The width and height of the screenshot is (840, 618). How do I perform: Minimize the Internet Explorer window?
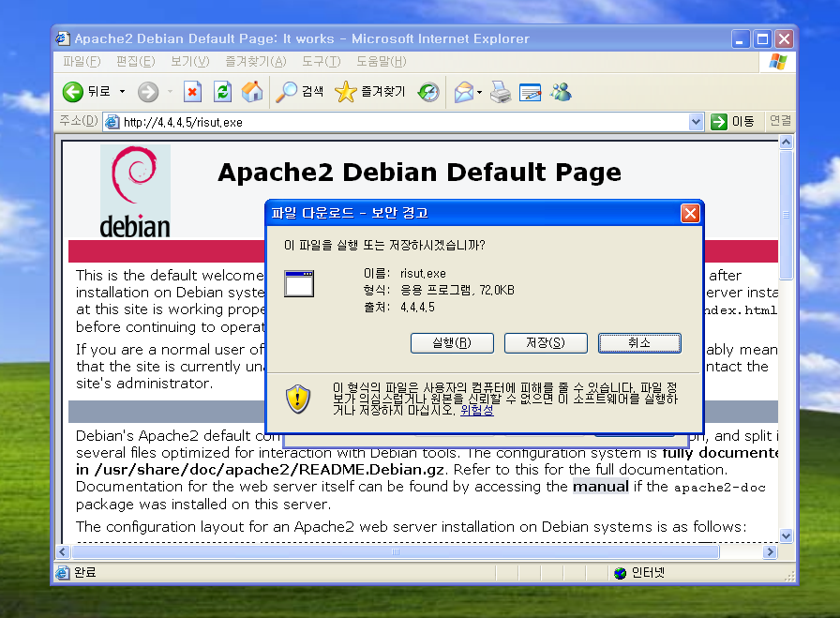click(x=740, y=38)
